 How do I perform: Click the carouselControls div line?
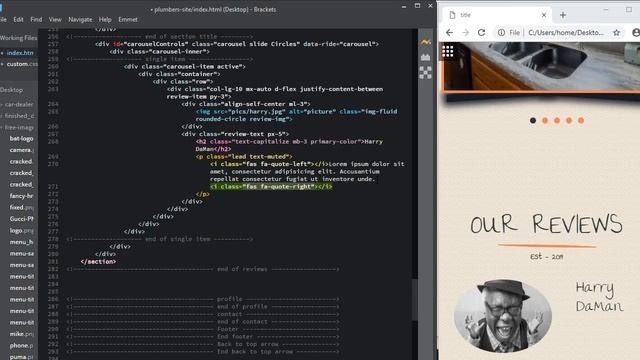pyautogui.click(x=237, y=44)
